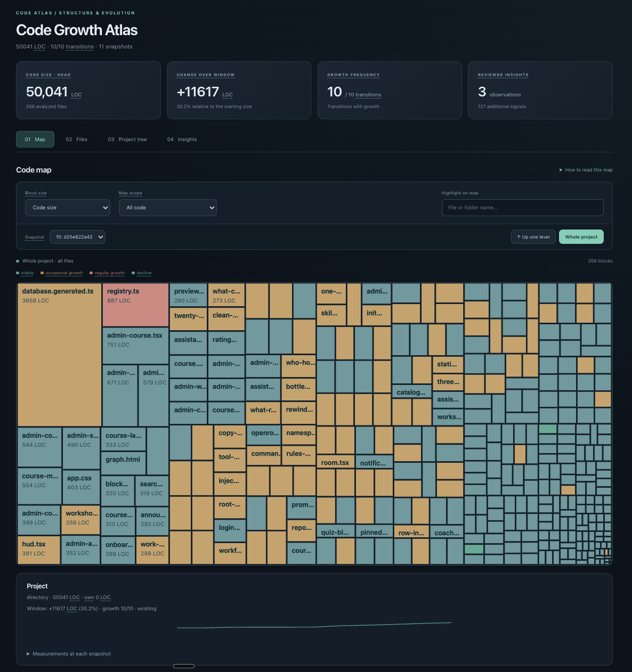Select the row-in block
Screen dimensions: 632x672
click(x=411, y=532)
